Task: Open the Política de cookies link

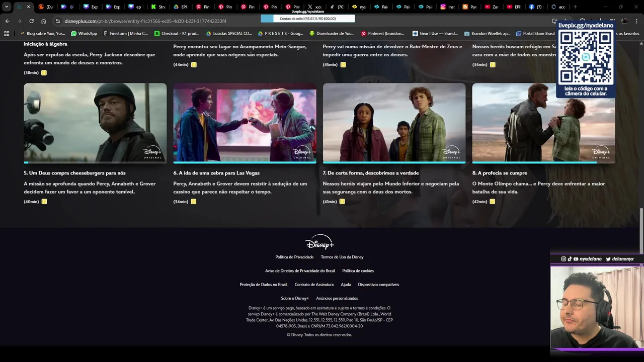Action: pyautogui.click(x=358, y=270)
